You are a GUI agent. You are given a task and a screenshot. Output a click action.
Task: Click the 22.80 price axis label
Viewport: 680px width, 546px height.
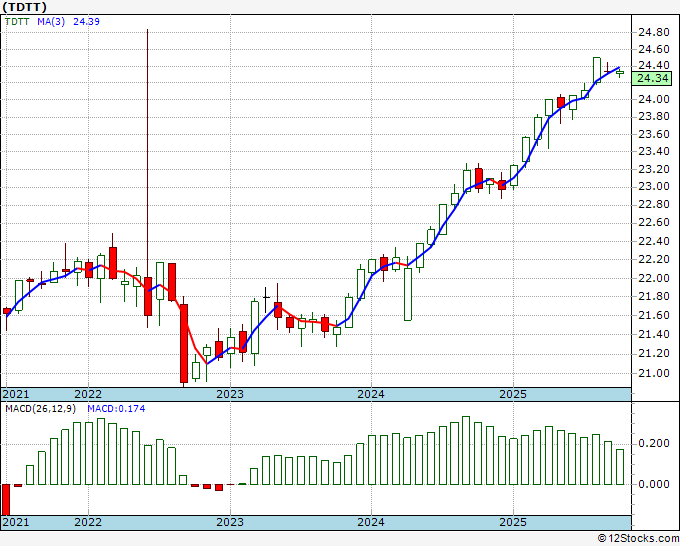coord(654,204)
